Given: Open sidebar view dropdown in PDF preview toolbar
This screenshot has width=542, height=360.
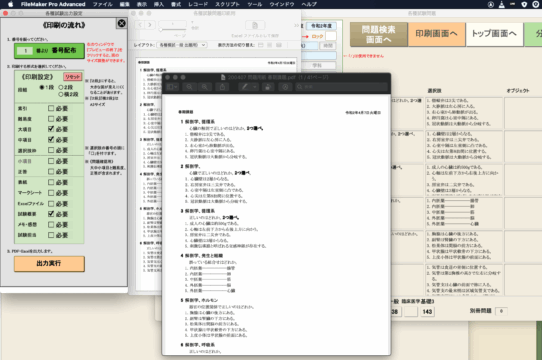Looking at the screenshot, I should coord(172,87).
